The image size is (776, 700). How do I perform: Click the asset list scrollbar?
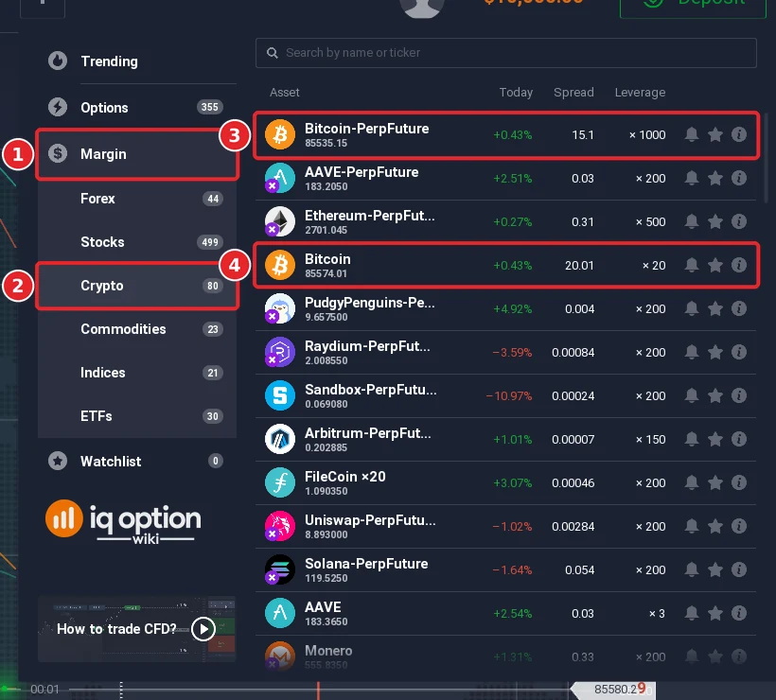pos(767,158)
